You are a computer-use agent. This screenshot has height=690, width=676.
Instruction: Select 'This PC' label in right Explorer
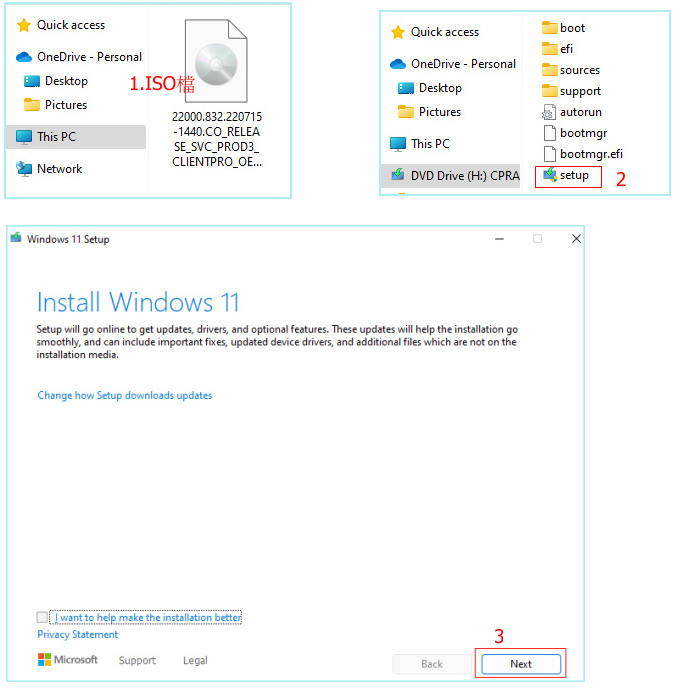[430, 144]
